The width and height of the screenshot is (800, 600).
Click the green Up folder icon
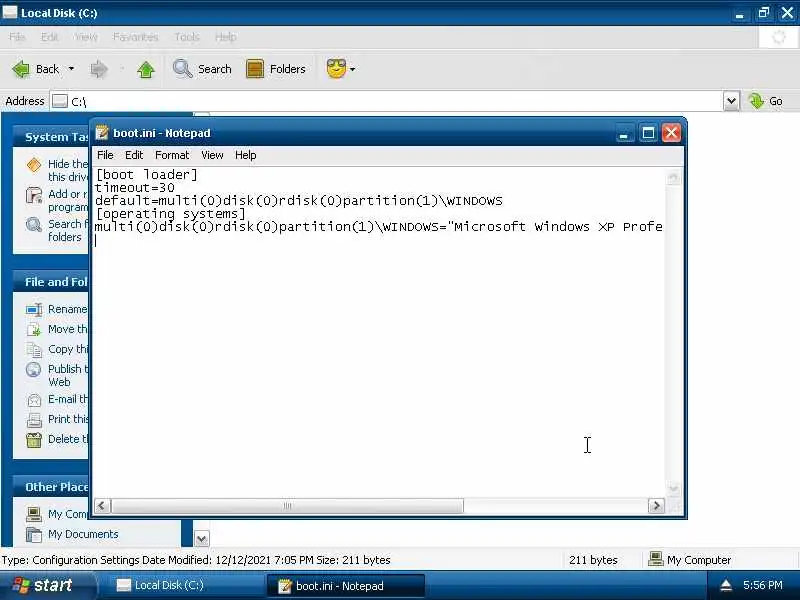coord(146,69)
